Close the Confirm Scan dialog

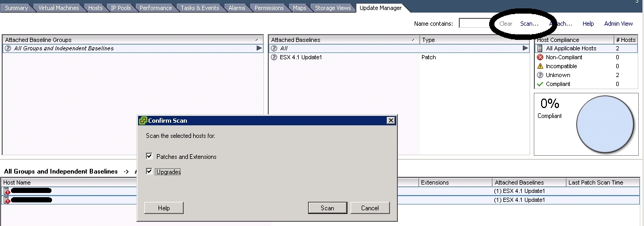(390, 121)
